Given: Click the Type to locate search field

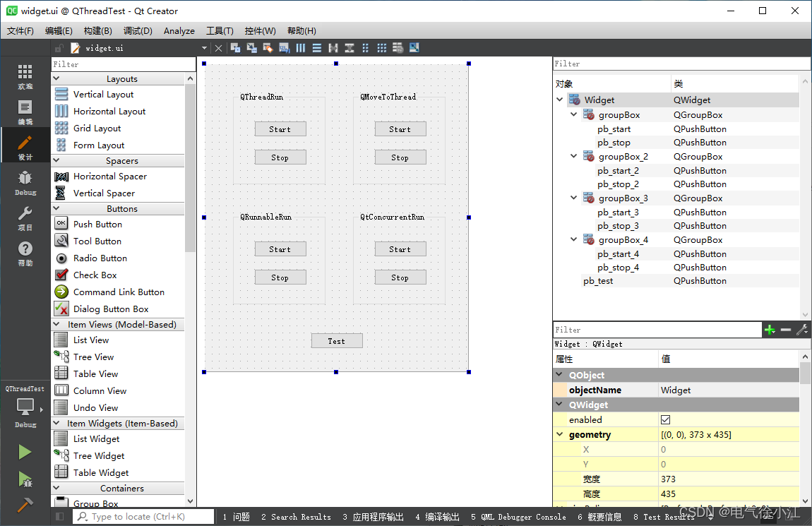Looking at the screenshot, I should 143,517.
